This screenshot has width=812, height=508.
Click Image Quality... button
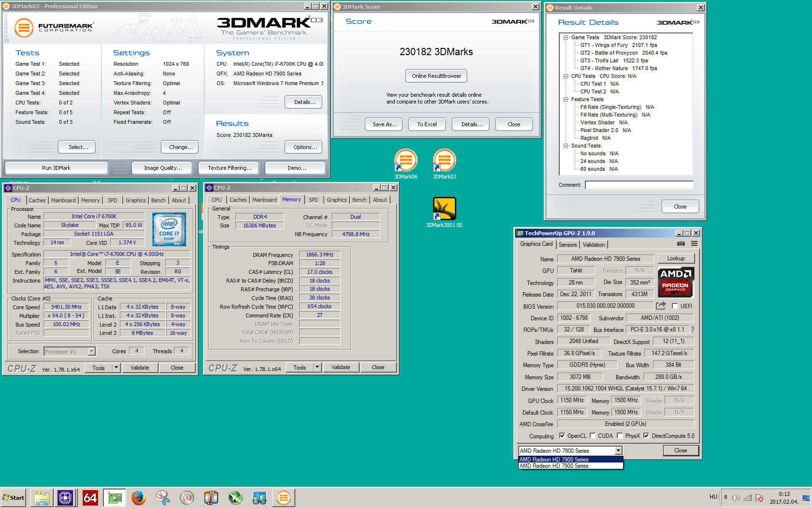[x=163, y=168]
